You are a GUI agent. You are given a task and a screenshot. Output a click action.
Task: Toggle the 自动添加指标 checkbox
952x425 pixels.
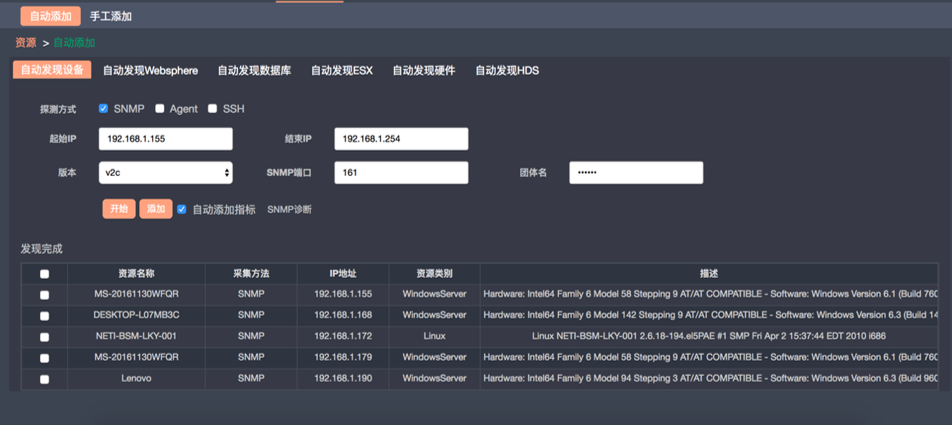point(182,209)
